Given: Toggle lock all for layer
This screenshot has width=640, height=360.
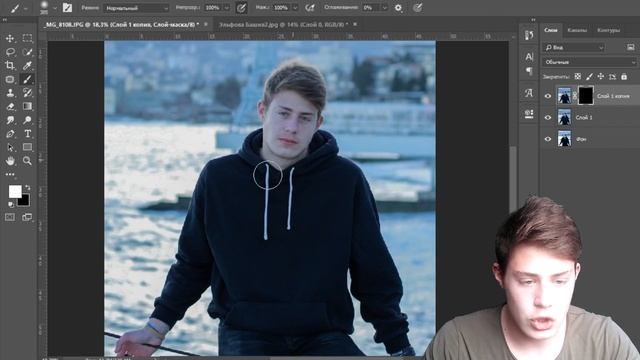Looking at the screenshot, I should click(x=624, y=76).
